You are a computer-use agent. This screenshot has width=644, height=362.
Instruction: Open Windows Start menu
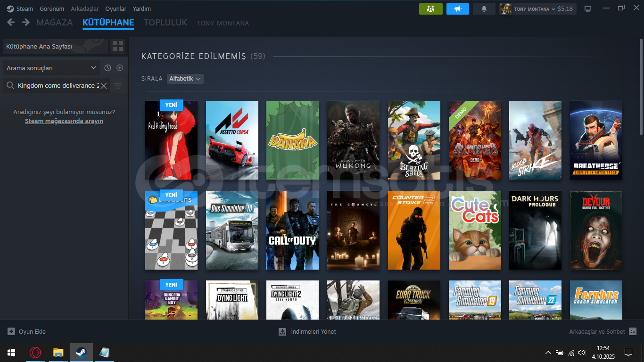pos(11,353)
